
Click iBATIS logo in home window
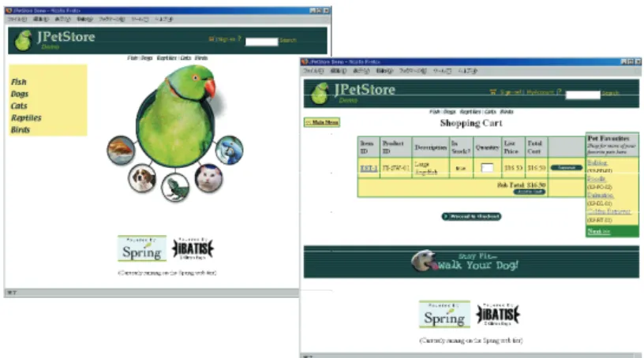[x=193, y=248]
